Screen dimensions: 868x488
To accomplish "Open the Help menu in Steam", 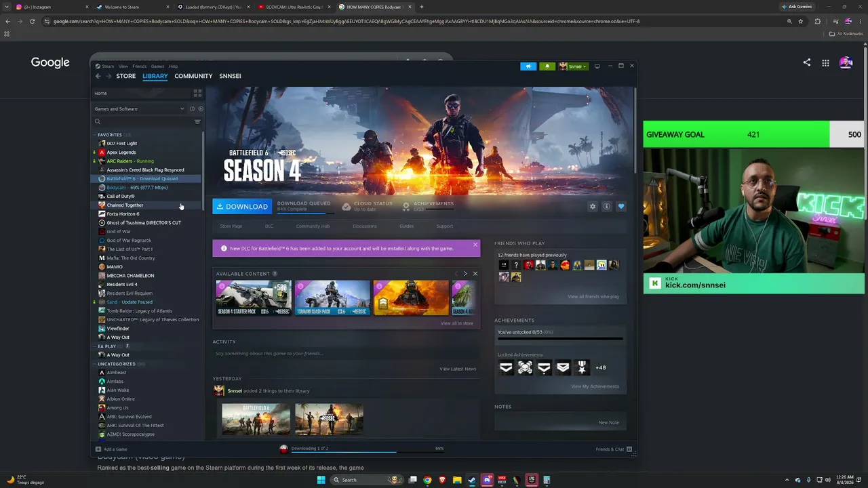I will pyautogui.click(x=174, y=66).
